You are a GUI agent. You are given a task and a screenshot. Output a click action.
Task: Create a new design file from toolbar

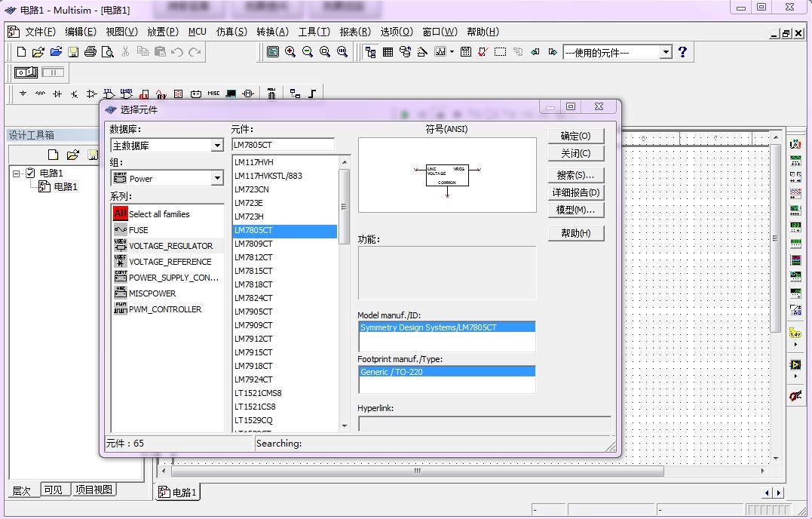21,52
